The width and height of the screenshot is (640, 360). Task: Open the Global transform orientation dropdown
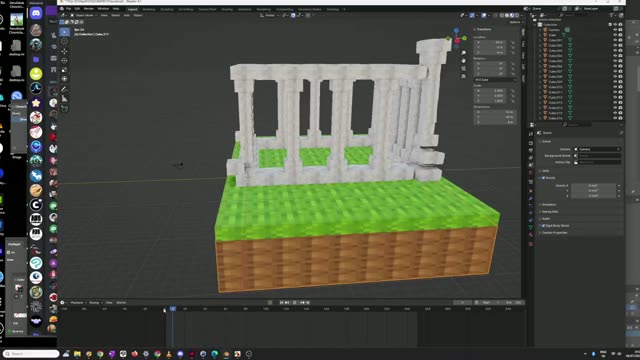click(x=270, y=15)
